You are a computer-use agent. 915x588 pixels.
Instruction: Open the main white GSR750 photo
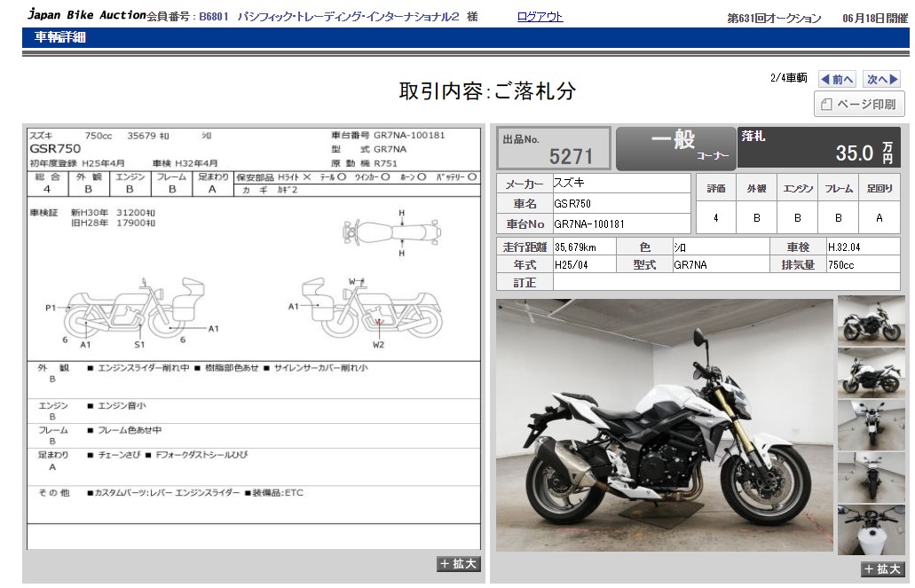pos(665,425)
